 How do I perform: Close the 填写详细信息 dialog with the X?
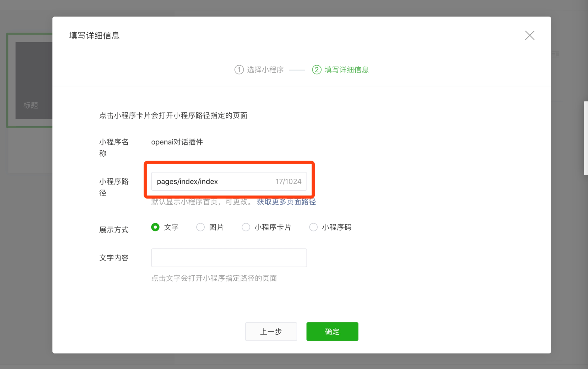[529, 35]
